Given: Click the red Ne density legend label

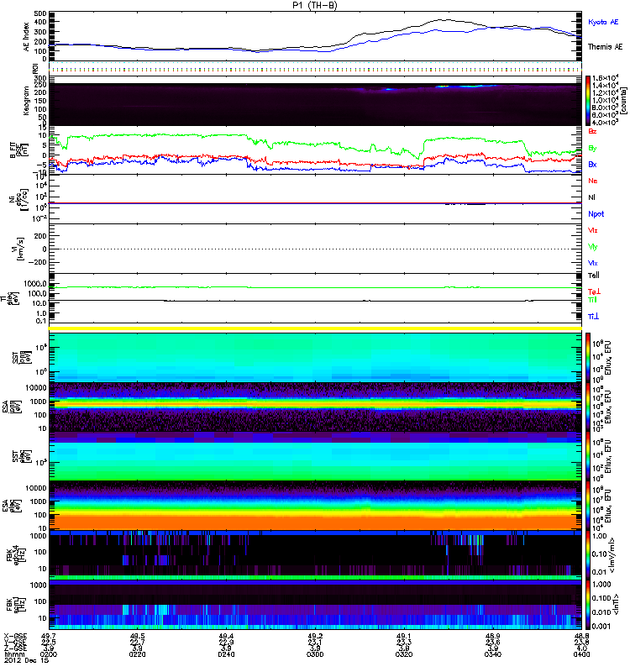Looking at the screenshot, I should (x=592, y=181).
